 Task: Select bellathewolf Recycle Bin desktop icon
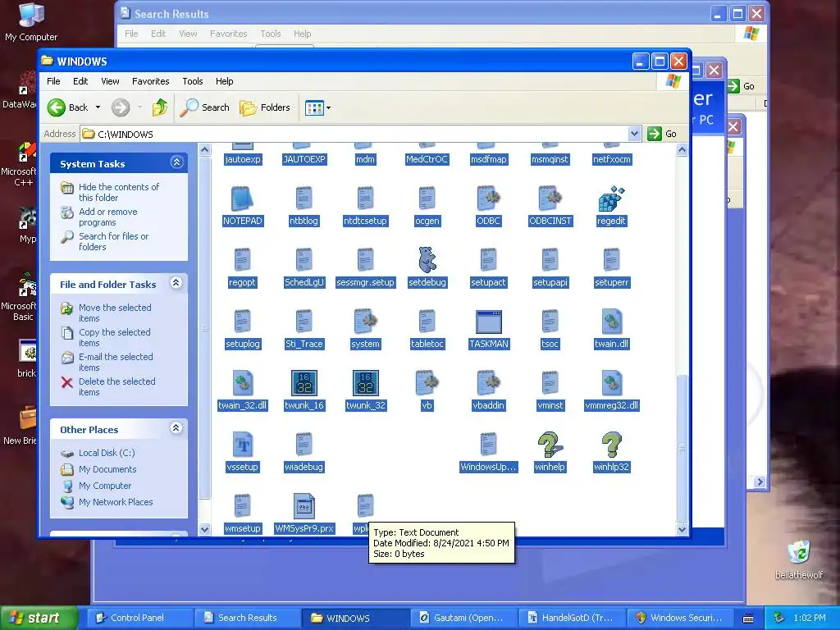(799, 559)
